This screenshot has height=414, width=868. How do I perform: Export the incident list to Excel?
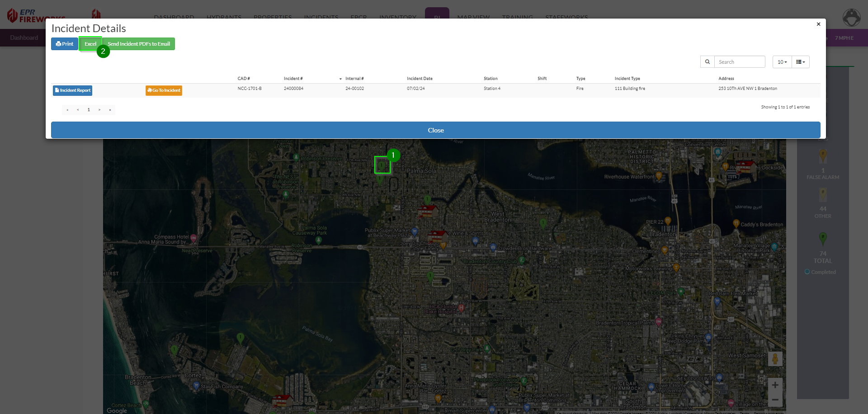(90, 44)
